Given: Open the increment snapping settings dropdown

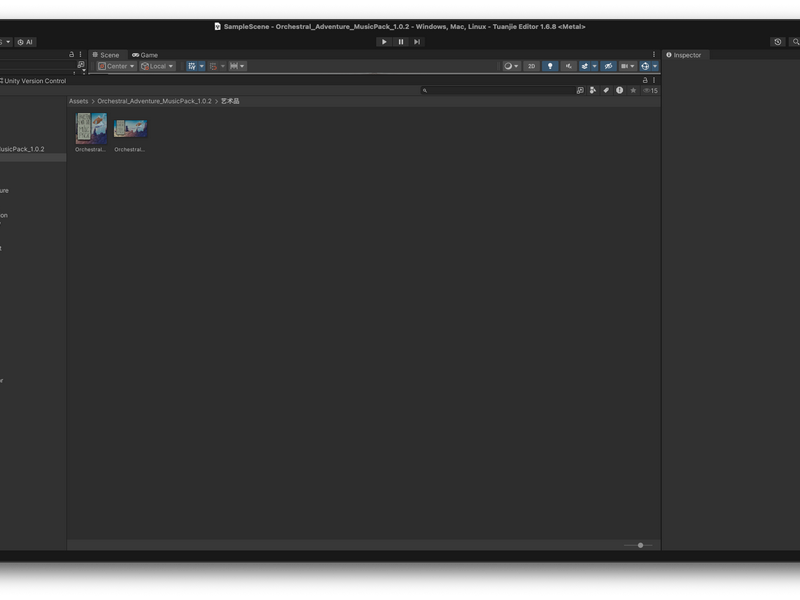Looking at the screenshot, I should 237,66.
